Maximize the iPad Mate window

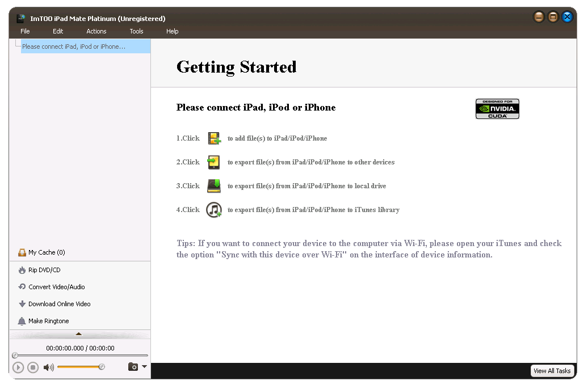tap(553, 17)
